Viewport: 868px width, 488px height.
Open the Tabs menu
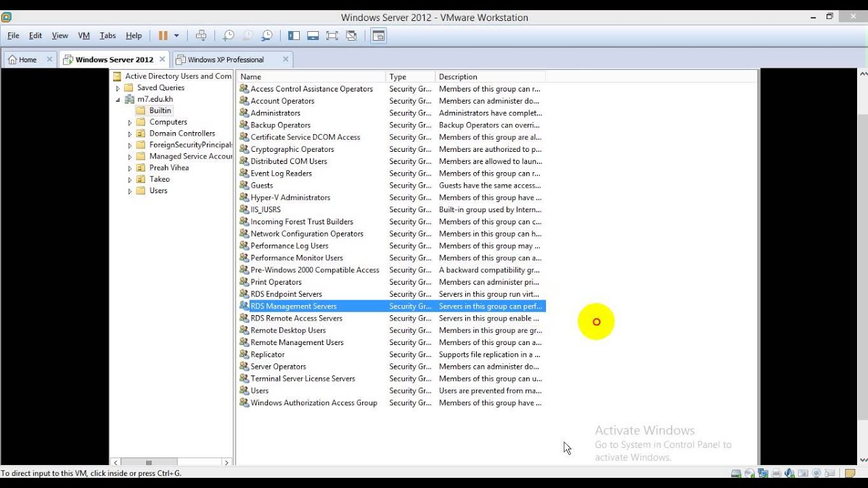click(x=108, y=36)
